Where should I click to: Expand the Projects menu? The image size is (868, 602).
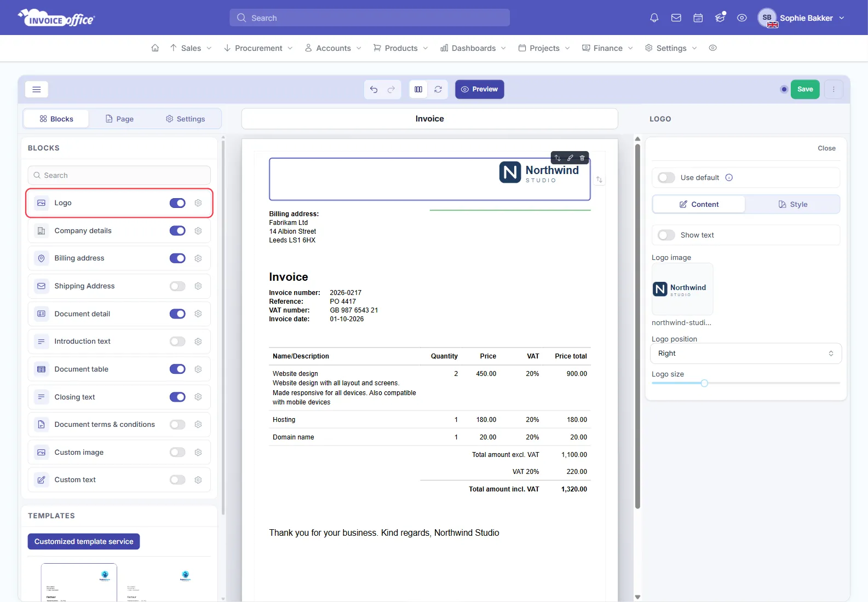pyautogui.click(x=544, y=48)
